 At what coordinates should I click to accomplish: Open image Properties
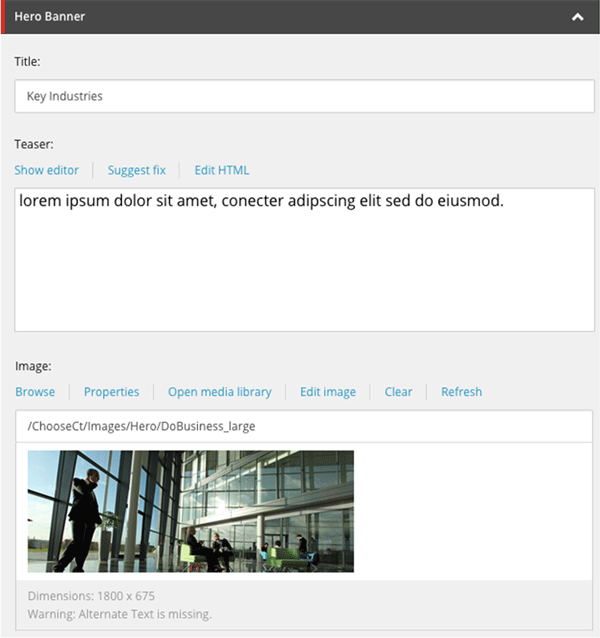point(111,392)
